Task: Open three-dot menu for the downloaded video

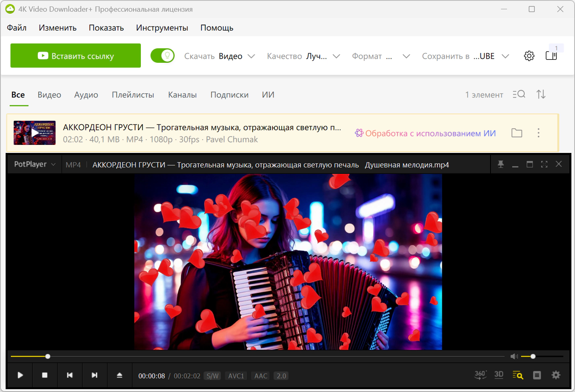Action: pos(538,133)
